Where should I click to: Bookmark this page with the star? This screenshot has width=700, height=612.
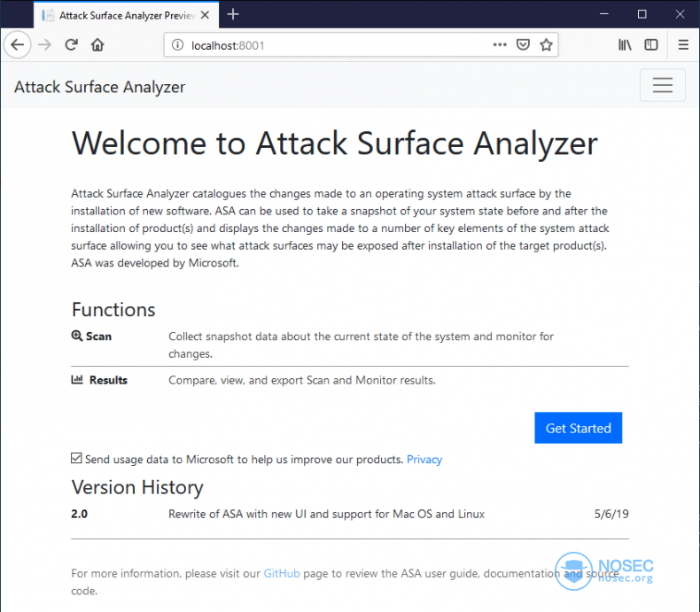click(x=546, y=44)
